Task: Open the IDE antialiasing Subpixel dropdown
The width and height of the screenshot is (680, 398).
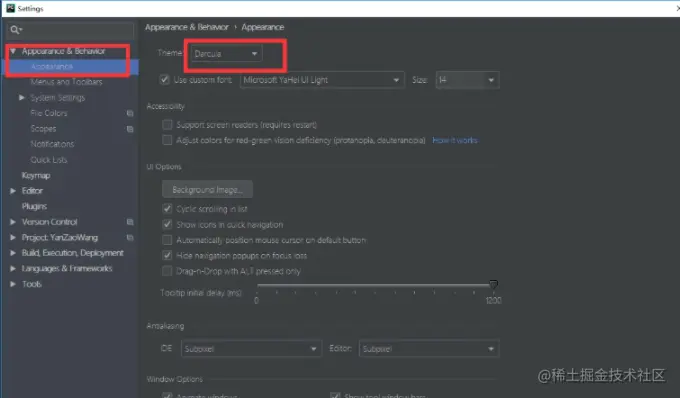Action: [x=251, y=349]
